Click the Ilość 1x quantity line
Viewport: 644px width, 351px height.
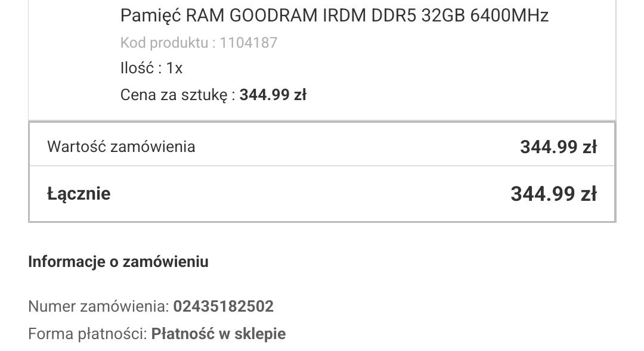(x=151, y=68)
